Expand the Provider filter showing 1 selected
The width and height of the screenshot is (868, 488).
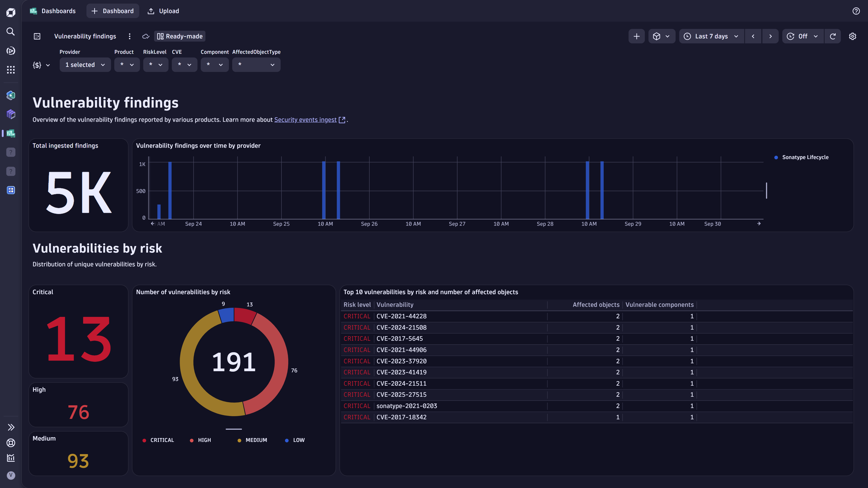click(x=85, y=64)
